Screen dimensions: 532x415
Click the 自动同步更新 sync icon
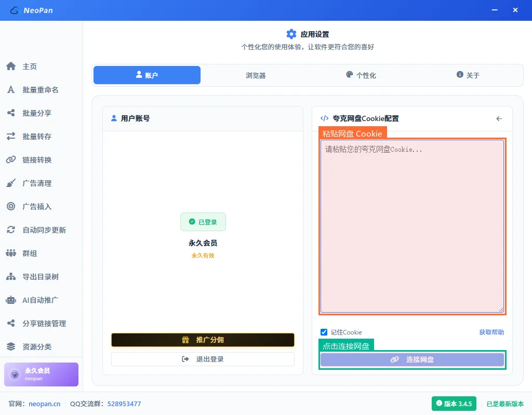11,230
